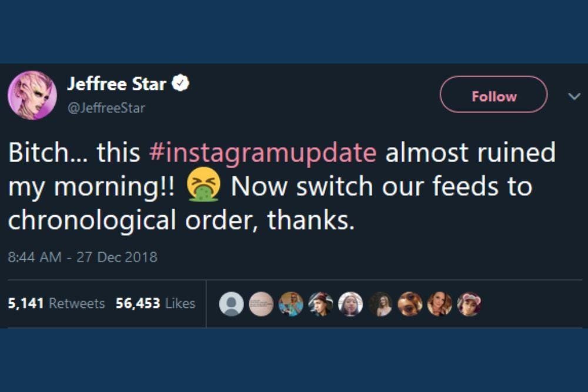588x392 pixels.
Task: Open the Jeffree Star display name
Action: pyautogui.click(x=116, y=85)
